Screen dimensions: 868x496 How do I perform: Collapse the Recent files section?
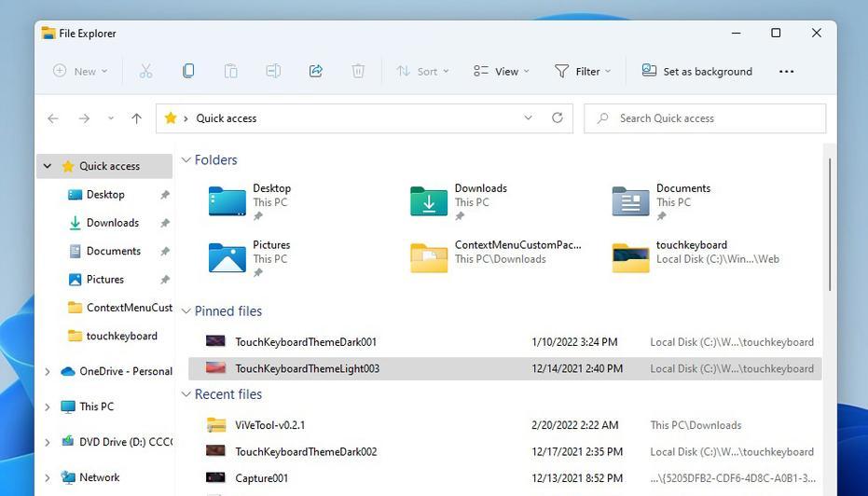click(x=186, y=394)
